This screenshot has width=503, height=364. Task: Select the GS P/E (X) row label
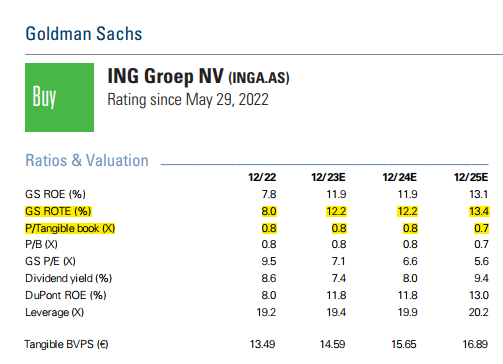pos(50,261)
